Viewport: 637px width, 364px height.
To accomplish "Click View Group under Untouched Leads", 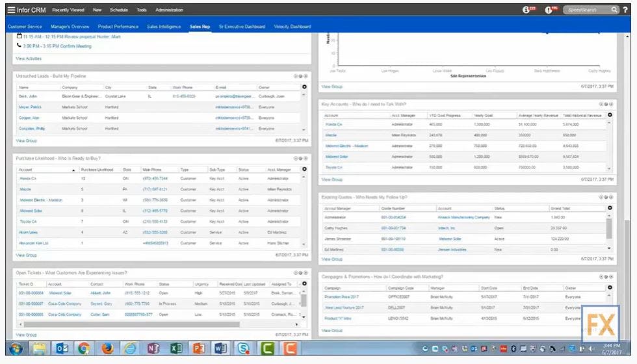I will click(26, 140).
